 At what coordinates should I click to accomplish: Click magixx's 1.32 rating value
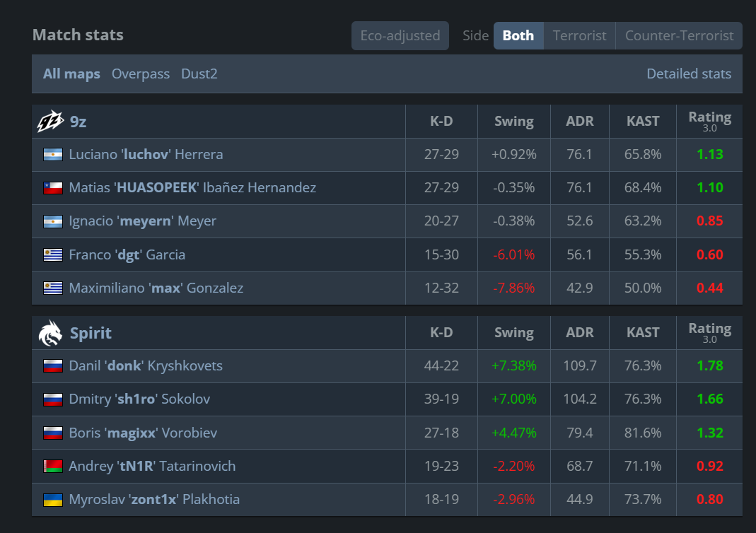pyautogui.click(x=710, y=433)
